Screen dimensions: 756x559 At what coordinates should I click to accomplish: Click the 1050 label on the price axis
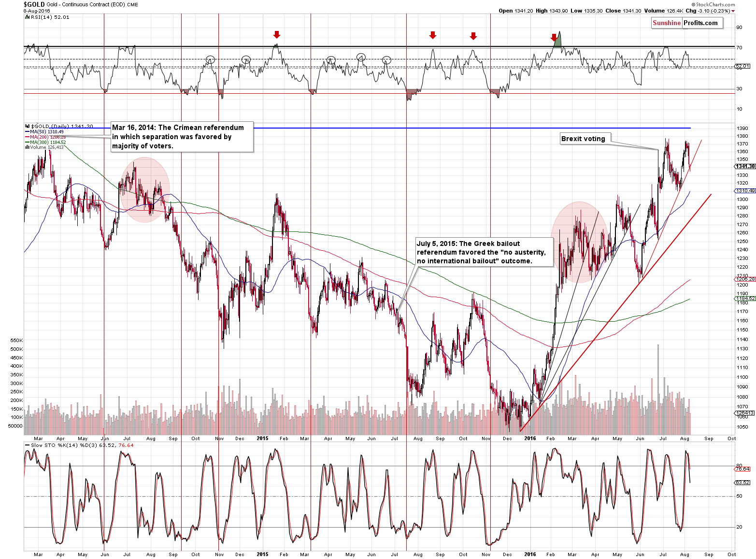click(x=742, y=427)
